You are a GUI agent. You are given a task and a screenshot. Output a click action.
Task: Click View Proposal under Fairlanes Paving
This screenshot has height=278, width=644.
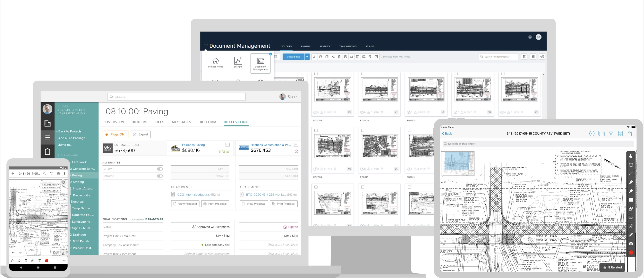pos(185,204)
